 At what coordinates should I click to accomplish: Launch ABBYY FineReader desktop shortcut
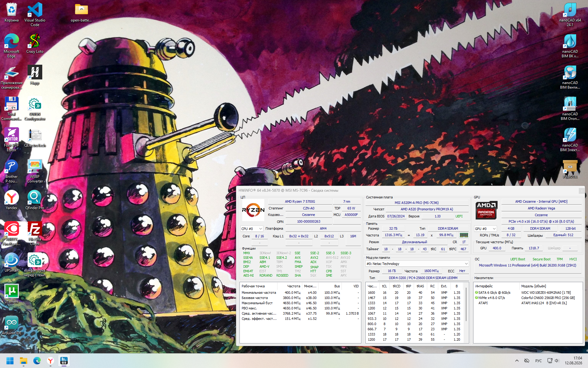(12, 233)
